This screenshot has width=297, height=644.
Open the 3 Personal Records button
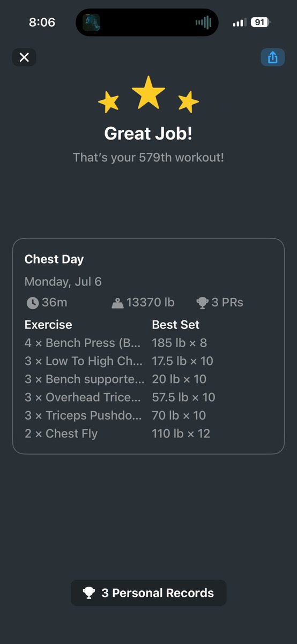click(148, 593)
